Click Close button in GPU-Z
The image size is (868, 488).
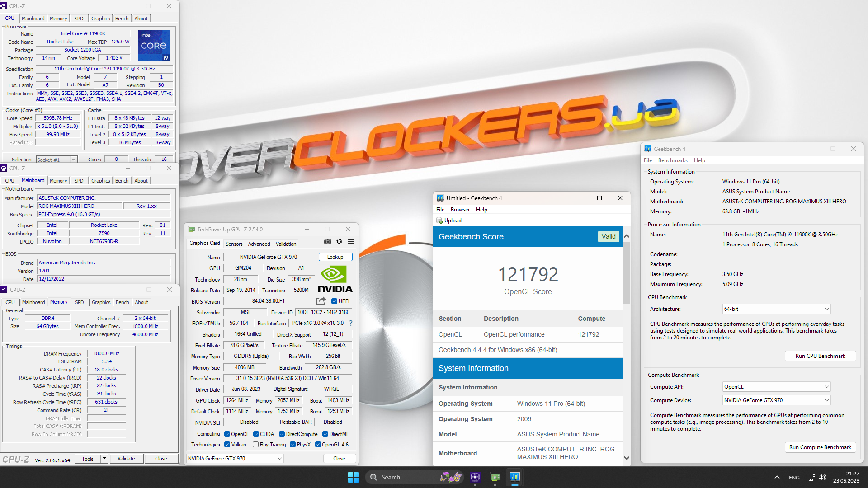[x=339, y=459]
